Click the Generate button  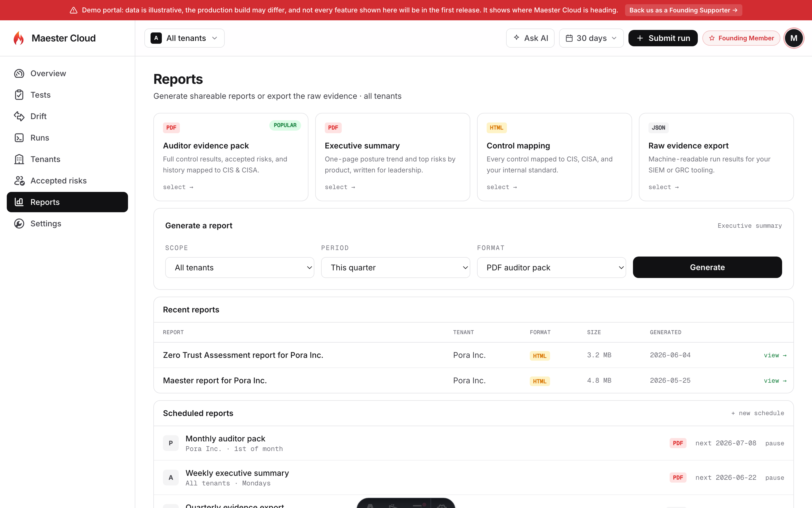(x=707, y=267)
